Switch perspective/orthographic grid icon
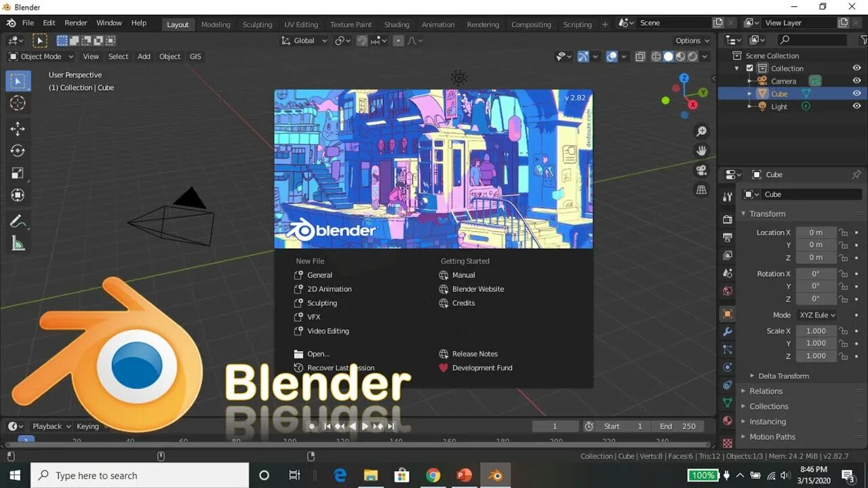This screenshot has height=488, width=868. point(702,190)
